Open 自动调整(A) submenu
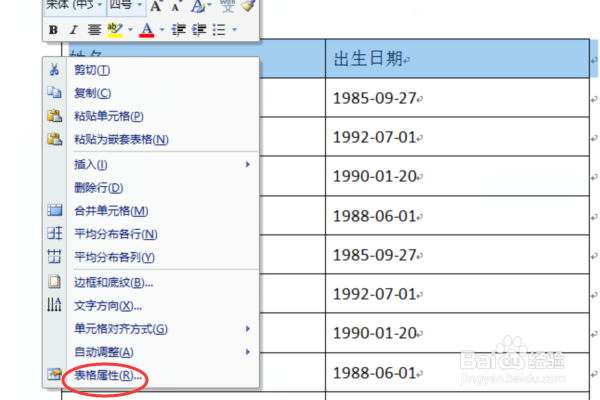The width and height of the screenshot is (600, 400). coord(152,352)
